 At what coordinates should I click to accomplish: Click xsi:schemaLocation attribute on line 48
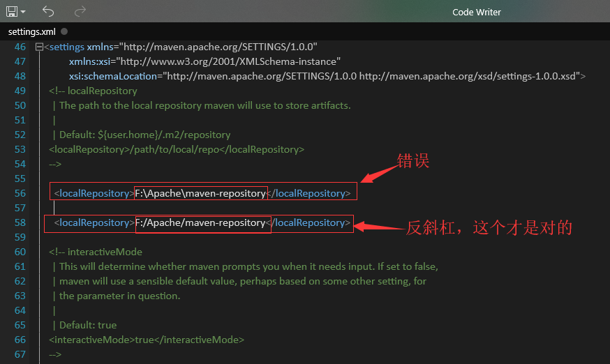pos(113,76)
